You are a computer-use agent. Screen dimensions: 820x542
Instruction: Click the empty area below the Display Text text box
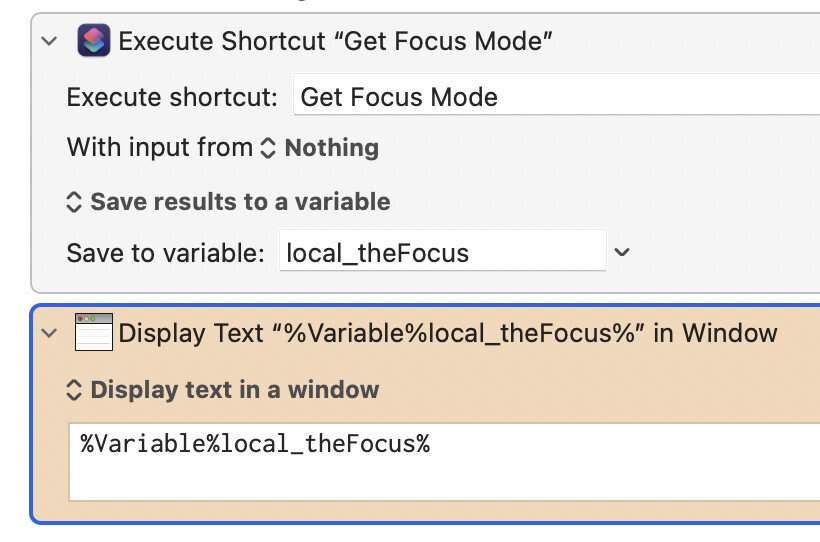pos(400,510)
